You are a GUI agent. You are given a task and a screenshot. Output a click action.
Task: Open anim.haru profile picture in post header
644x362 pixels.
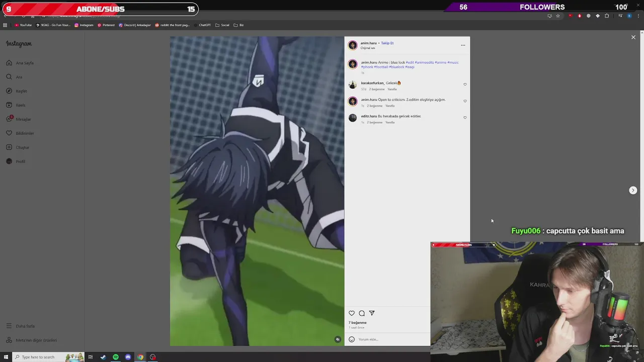353,45
